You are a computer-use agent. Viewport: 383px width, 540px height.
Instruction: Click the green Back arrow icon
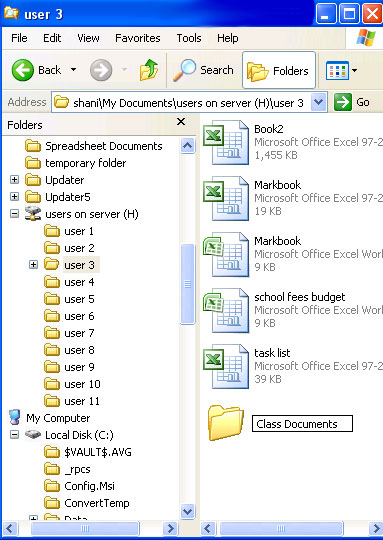tap(23, 70)
